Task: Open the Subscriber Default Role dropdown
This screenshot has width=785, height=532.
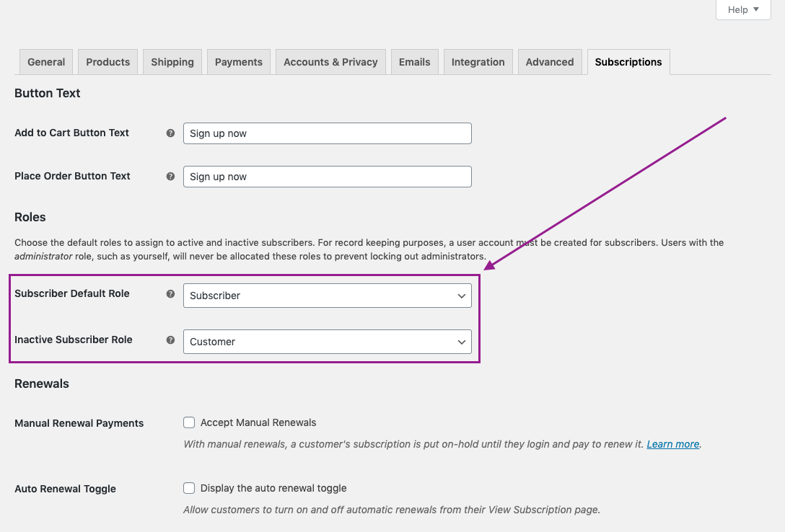Action: (x=328, y=296)
